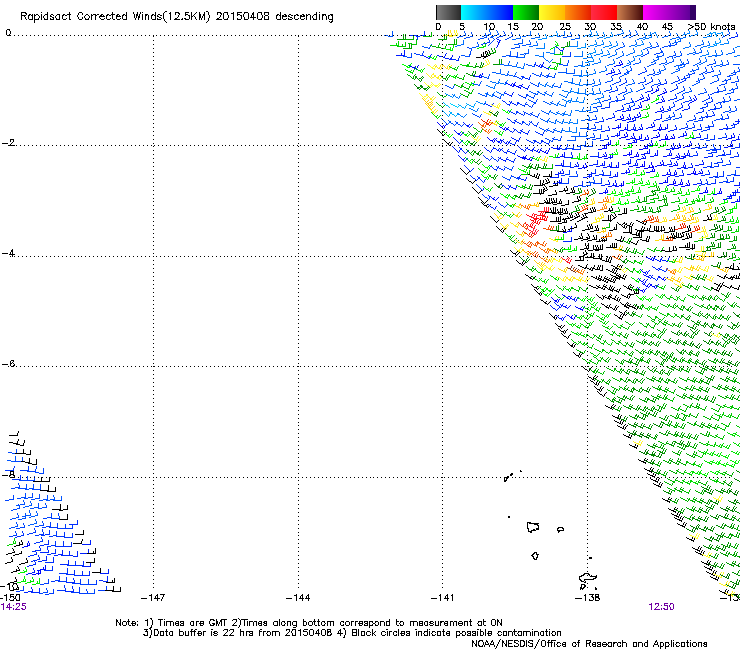Click the plot title 'Rapidscat Corrected Winds(12.5KM)'
The height and width of the screenshot is (650, 740).
[x=115, y=17]
